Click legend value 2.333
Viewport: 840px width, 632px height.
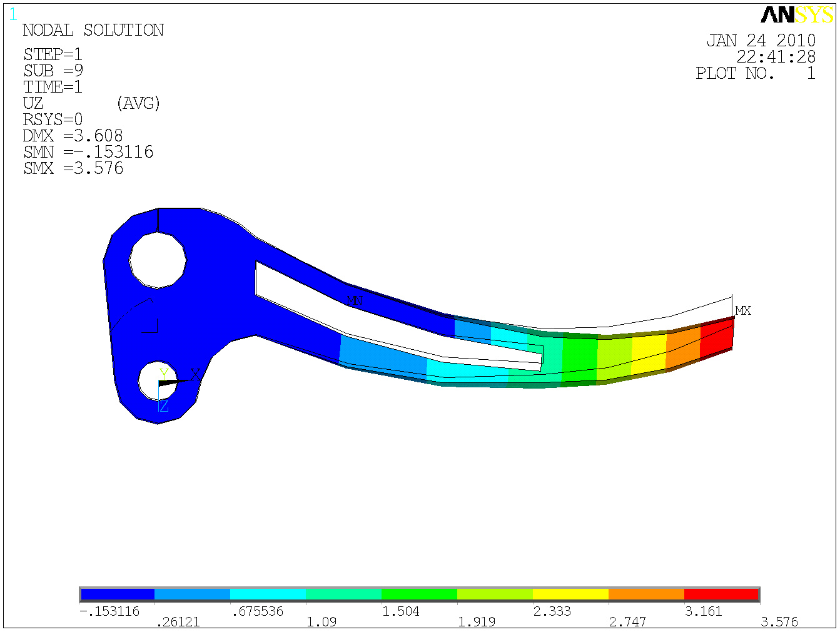tap(552, 611)
